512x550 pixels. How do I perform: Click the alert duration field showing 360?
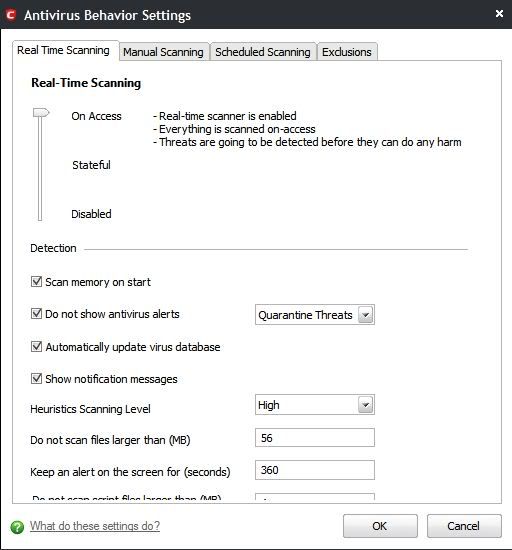[315, 470]
